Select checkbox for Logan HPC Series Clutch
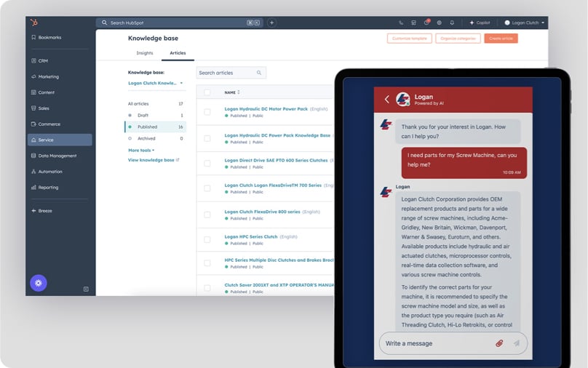 coord(207,240)
